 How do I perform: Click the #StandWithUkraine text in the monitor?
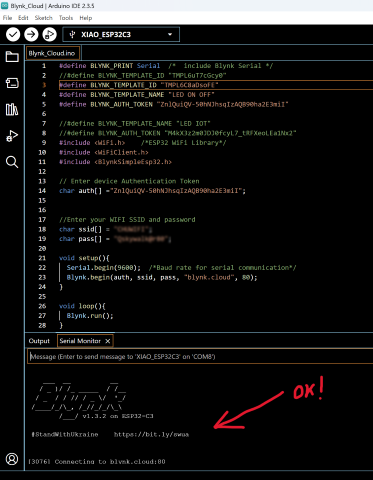(x=65, y=434)
